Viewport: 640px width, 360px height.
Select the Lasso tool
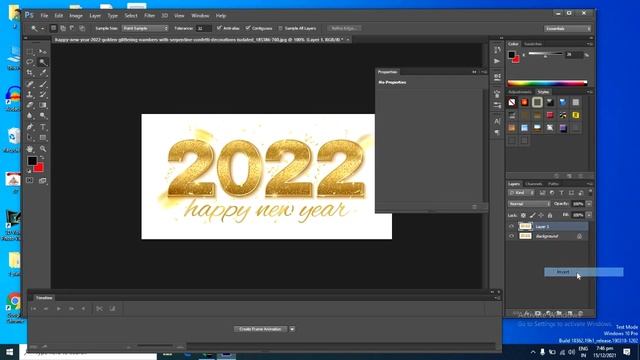[x=30, y=62]
